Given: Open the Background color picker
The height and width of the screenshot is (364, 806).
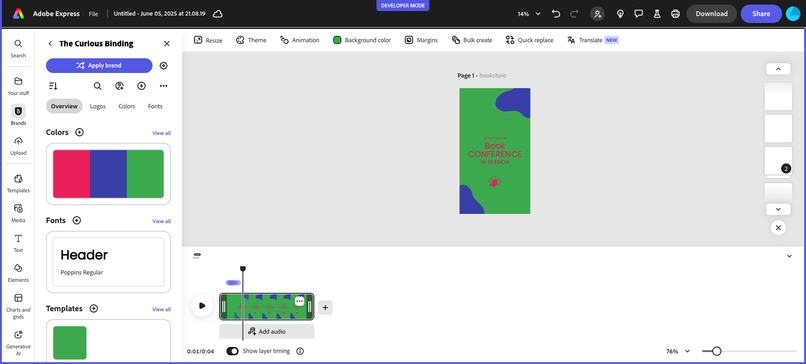Looking at the screenshot, I should click(362, 40).
